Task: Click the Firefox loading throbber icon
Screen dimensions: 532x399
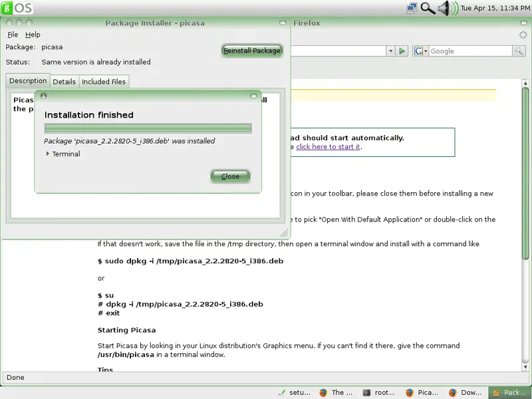Action: click(523, 35)
